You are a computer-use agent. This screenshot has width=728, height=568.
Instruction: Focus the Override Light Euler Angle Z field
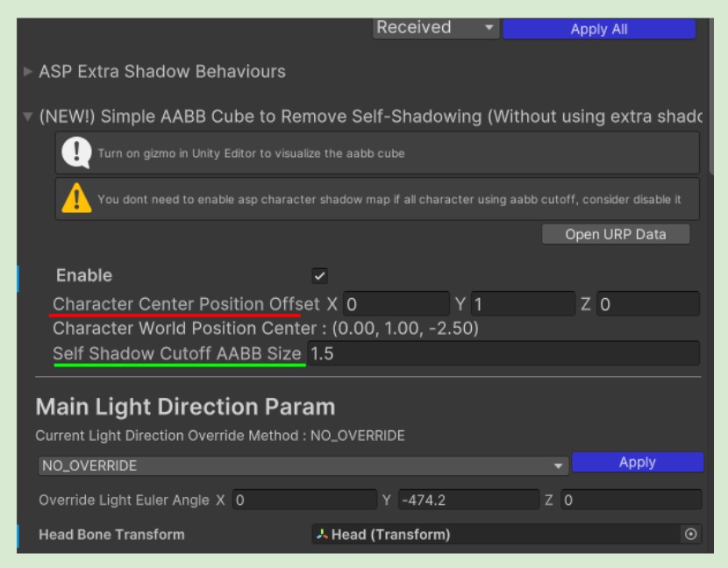[x=631, y=501]
